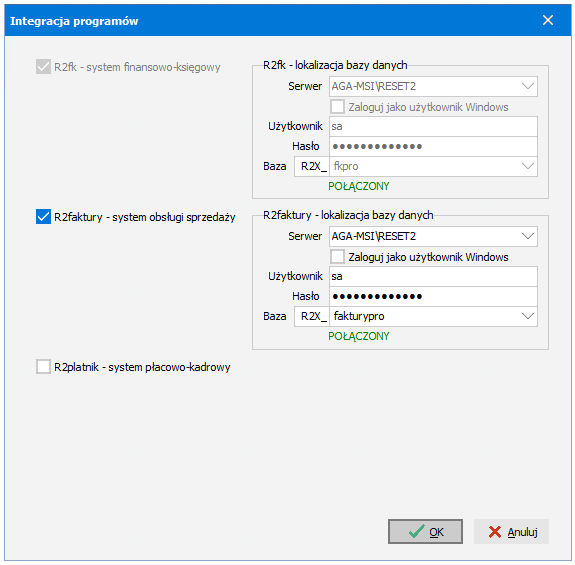575x565 pixels.
Task: Click the R2fk POŁĄCZONY status text
Action: [359, 186]
